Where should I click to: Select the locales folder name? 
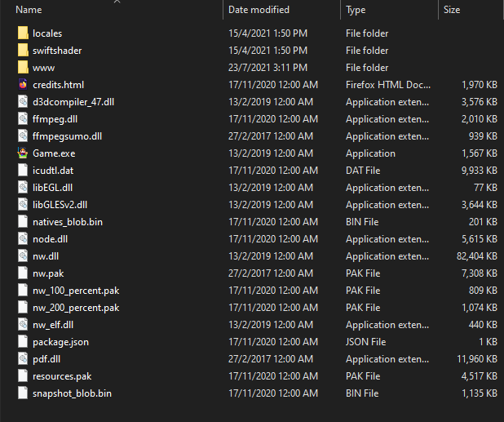point(47,33)
